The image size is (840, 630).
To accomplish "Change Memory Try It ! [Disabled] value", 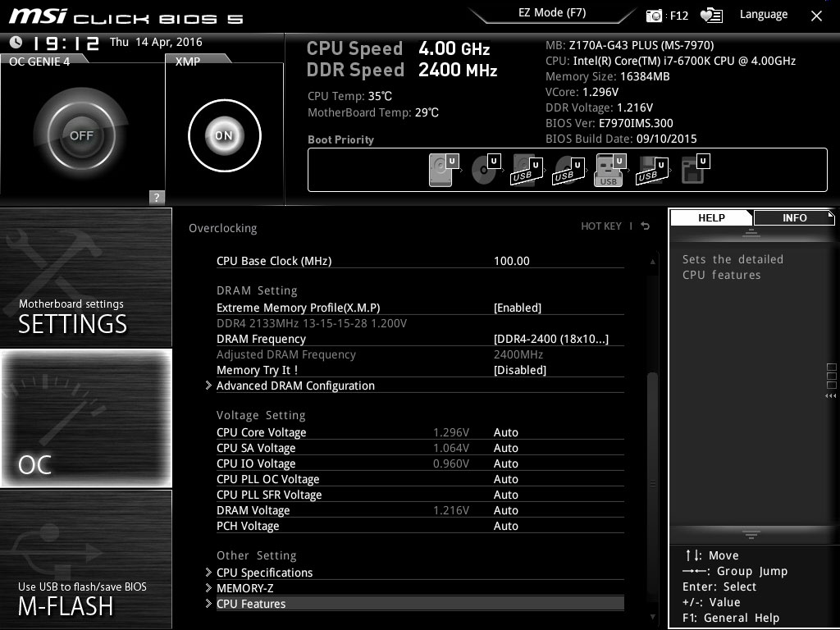I will click(x=519, y=370).
